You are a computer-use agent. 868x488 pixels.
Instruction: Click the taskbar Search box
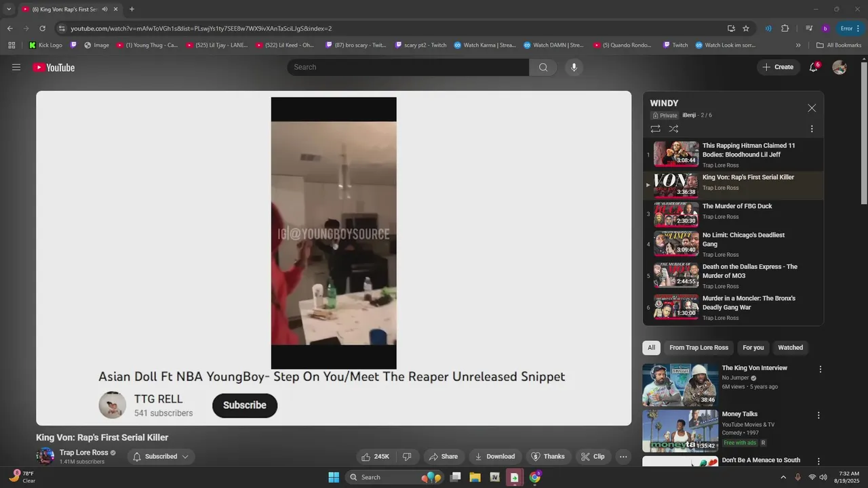click(395, 477)
